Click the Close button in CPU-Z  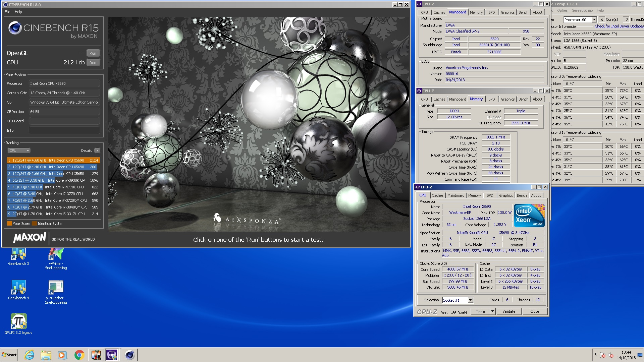(x=535, y=312)
